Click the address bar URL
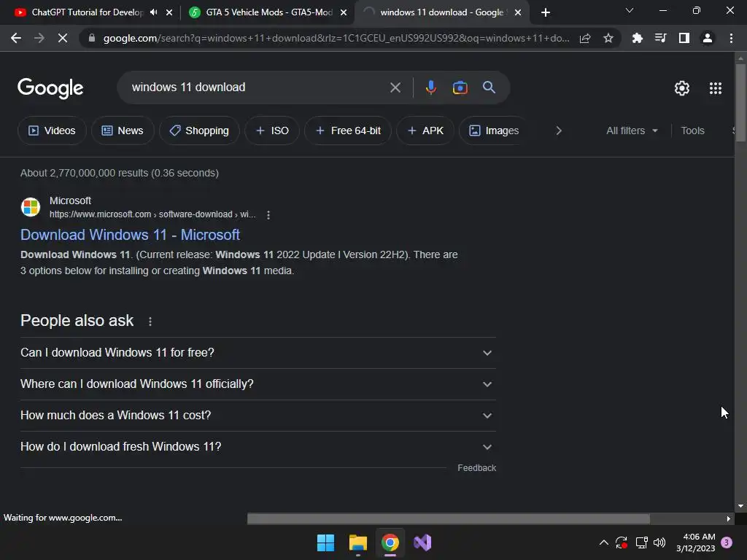This screenshot has height=560, width=747. coord(336,38)
